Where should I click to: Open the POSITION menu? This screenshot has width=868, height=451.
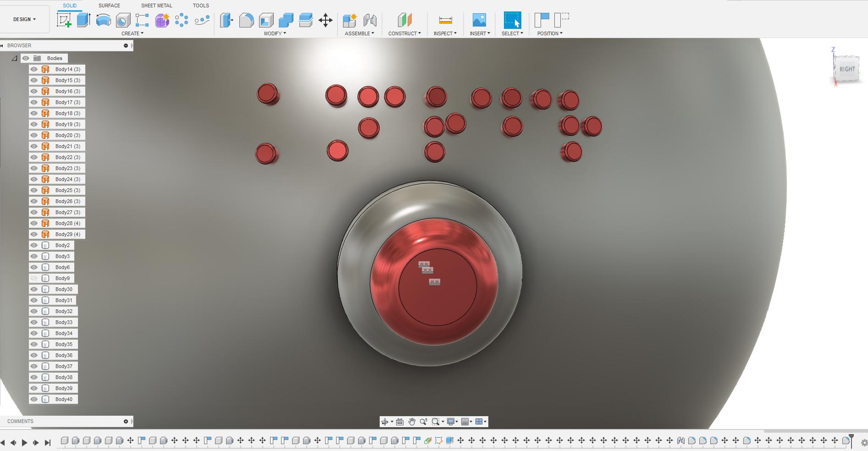550,33
